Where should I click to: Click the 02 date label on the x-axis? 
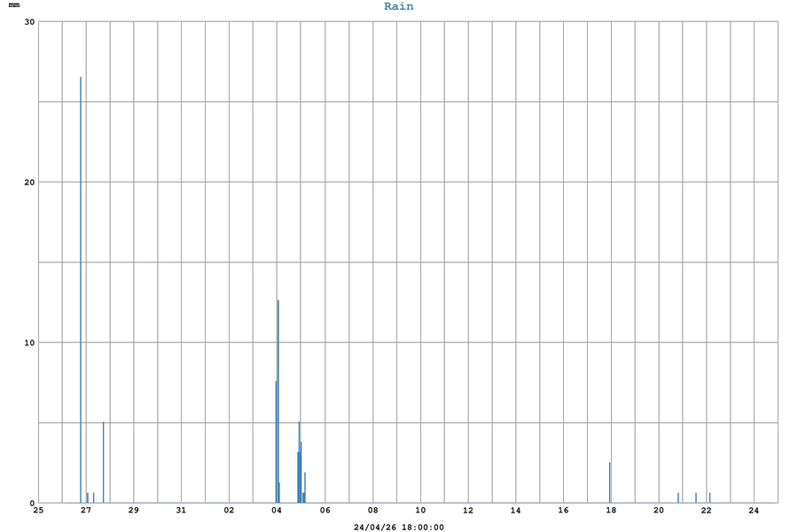coord(229,511)
